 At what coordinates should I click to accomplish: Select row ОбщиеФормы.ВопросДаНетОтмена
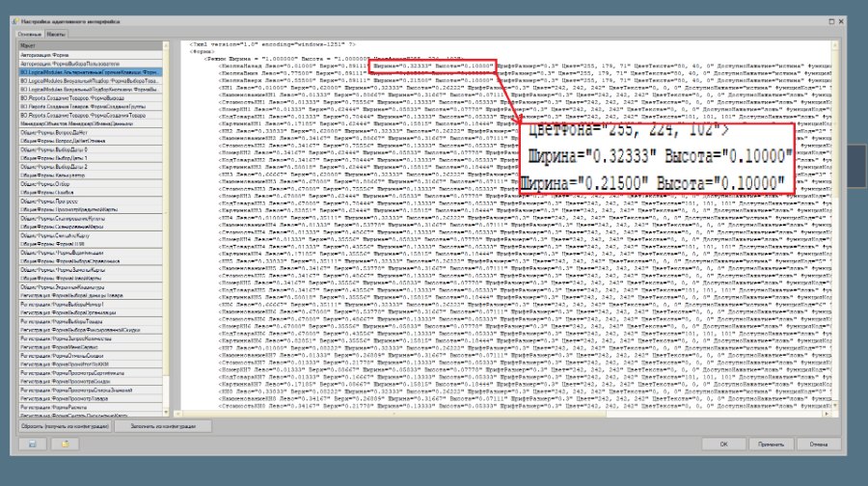point(91,141)
